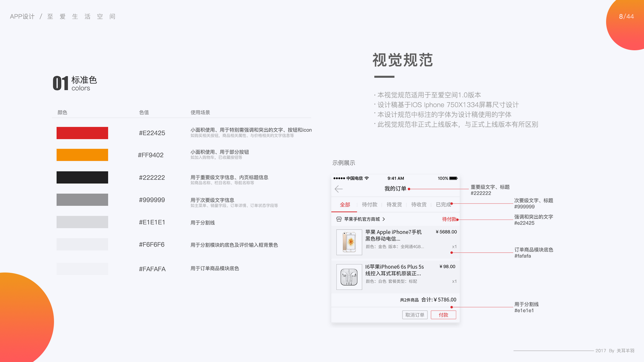Click the 使用场景 column header
This screenshot has height=362, width=644.
tap(200, 112)
